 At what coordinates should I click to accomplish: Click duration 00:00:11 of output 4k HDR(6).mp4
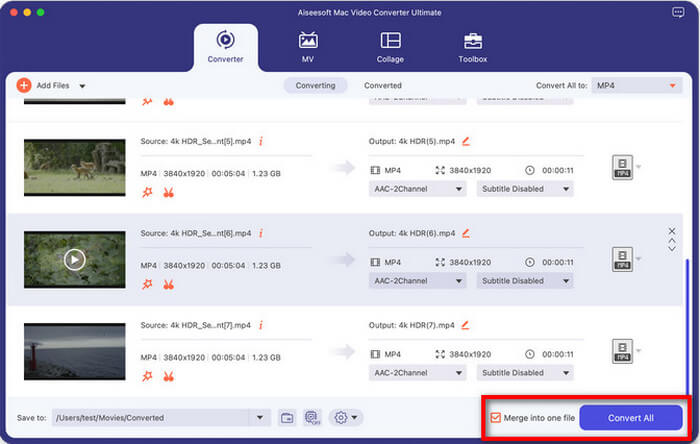pos(558,262)
